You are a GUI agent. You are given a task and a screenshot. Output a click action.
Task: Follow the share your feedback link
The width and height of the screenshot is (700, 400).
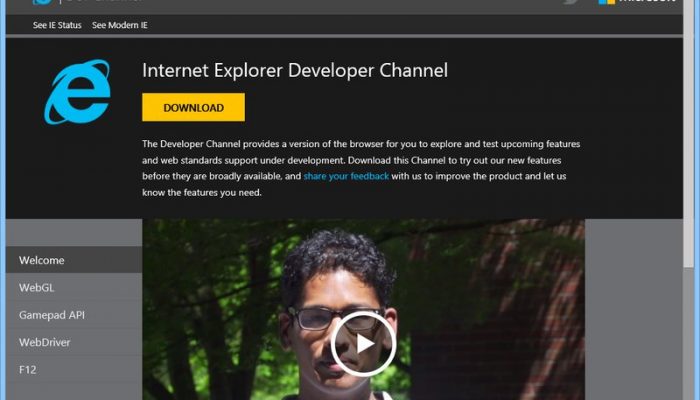point(346,176)
